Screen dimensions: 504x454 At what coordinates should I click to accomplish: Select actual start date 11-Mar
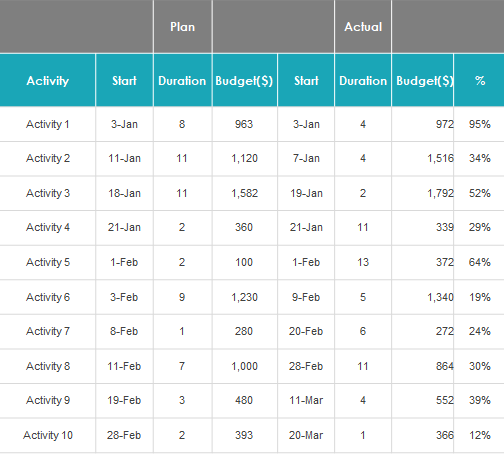(x=306, y=400)
